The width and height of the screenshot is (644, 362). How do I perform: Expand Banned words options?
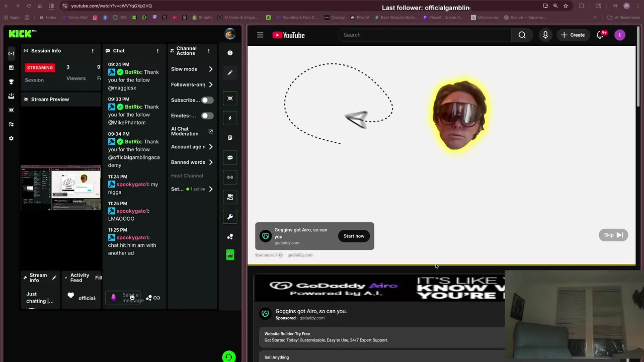pos(211,162)
